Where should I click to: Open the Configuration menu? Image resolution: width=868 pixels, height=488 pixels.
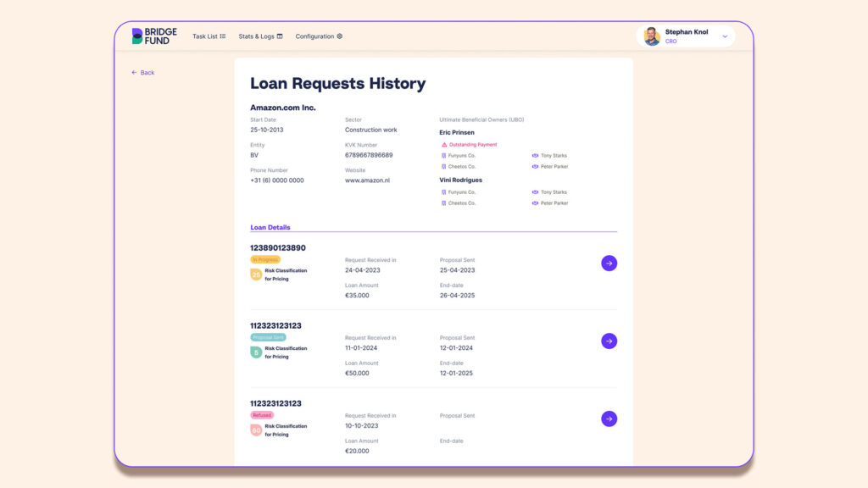point(319,36)
